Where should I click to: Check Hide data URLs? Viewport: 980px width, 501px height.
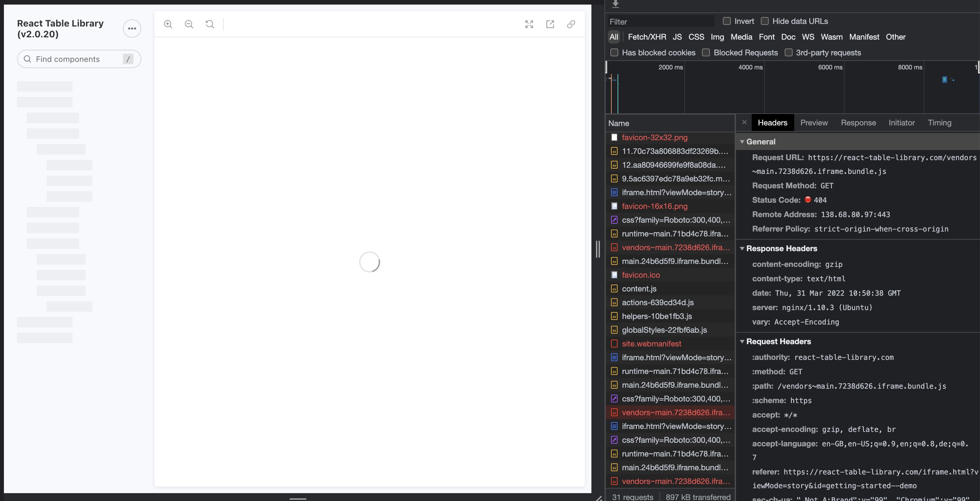tap(765, 21)
